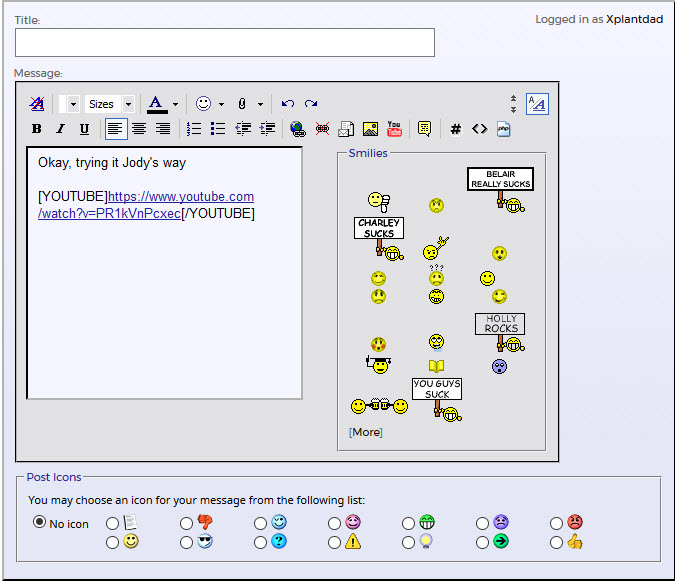Apply underline formatting

(x=84, y=129)
